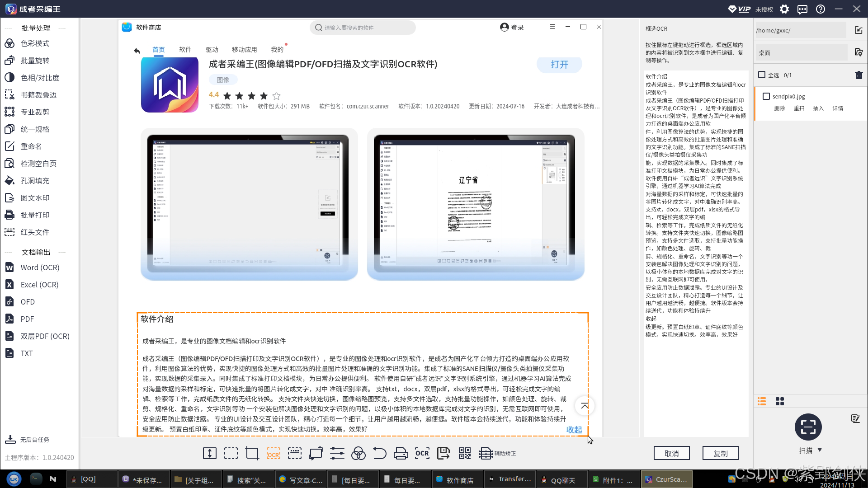Click the 取消 cancel button

click(x=672, y=453)
